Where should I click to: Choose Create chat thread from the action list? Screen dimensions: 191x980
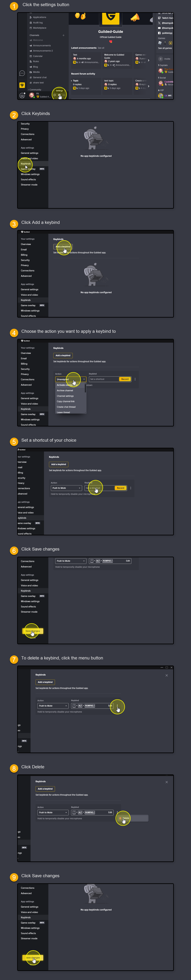(x=66, y=407)
